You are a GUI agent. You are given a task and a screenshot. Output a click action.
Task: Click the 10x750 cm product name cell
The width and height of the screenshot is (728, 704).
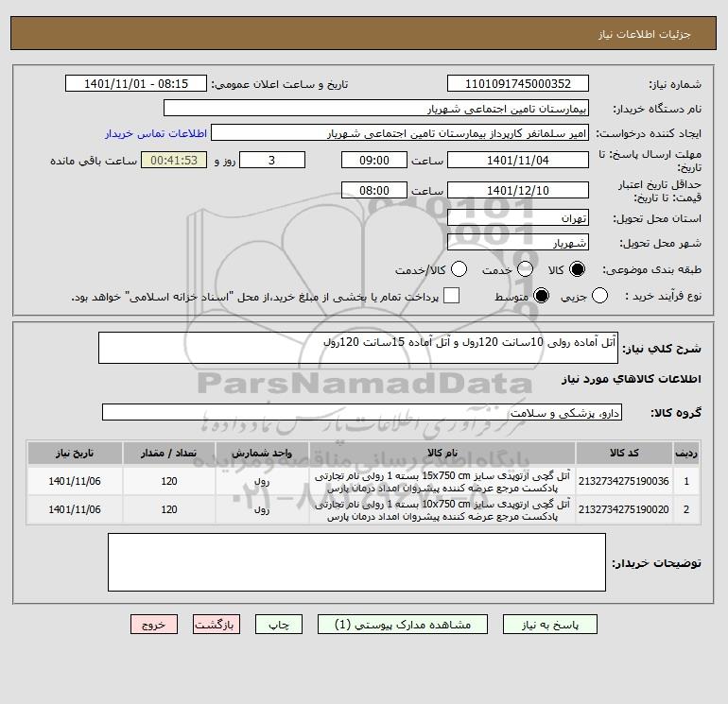point(442,510)
